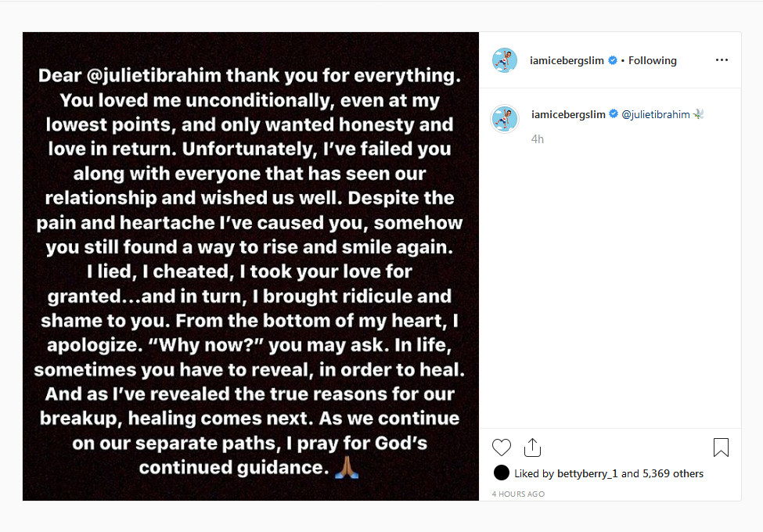Screen dimensions: 763x532
Task: Share the post using the paper plane icon
Action: [533, 447]
